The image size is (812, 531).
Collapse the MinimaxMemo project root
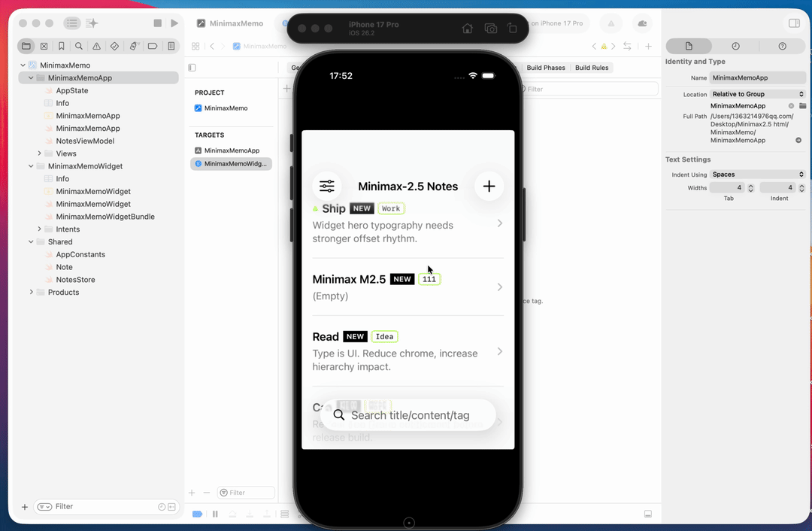click(23, 65)
